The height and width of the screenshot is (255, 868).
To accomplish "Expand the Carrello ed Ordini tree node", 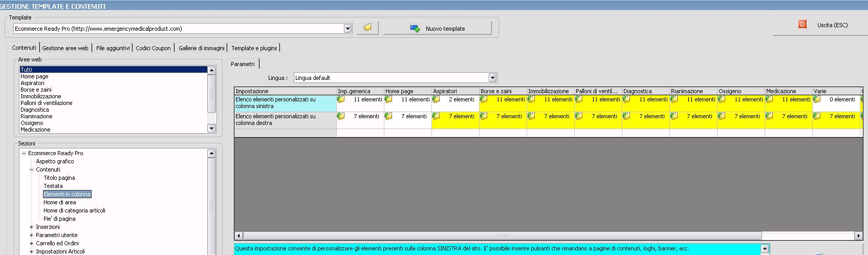I will coord(31,243).
